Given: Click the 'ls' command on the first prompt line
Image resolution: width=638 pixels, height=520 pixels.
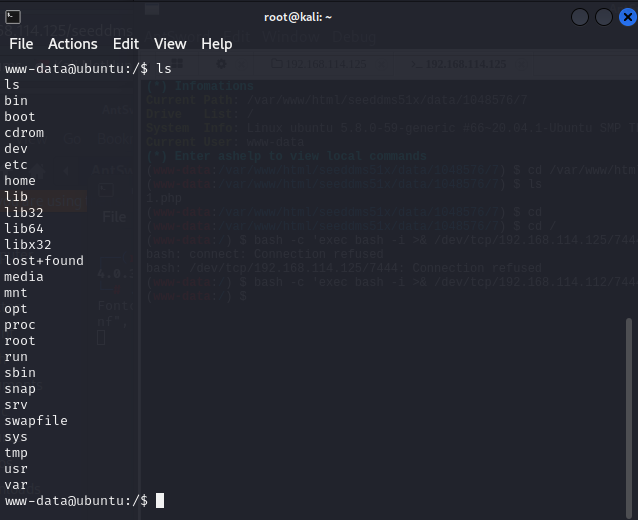Looking at the screenshot, I should [x=164, y=69].
